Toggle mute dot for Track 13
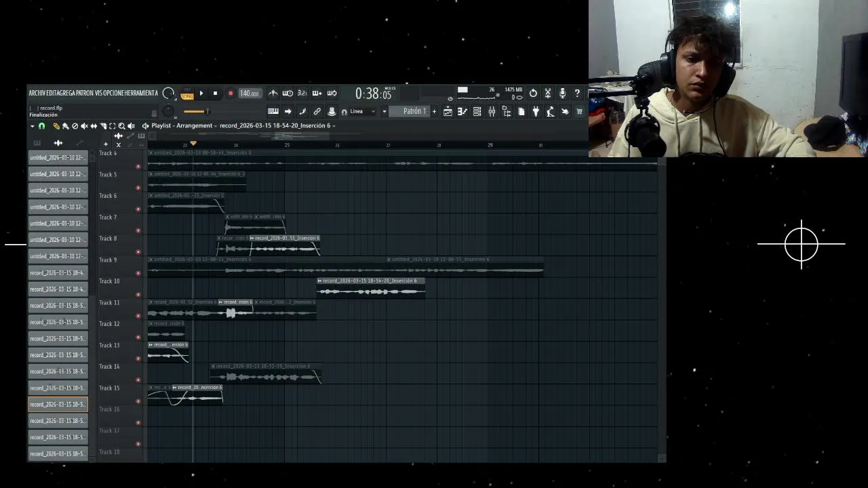868x488 pixels. tap(138, 359)
